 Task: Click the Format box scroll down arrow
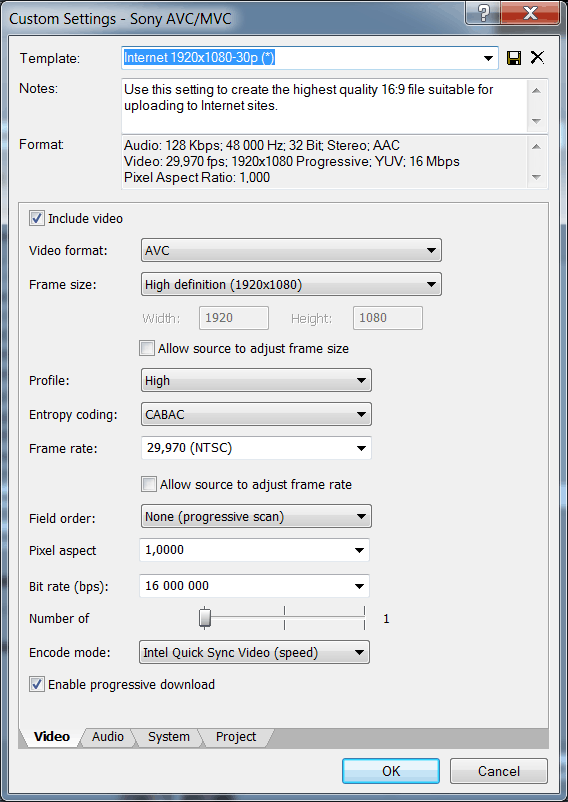(x=536, y=177)
